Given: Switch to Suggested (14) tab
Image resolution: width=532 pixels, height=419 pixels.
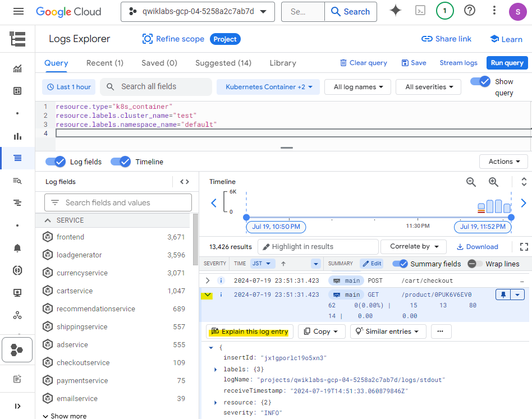Looking at the screenshot, I should coord(223,63).
